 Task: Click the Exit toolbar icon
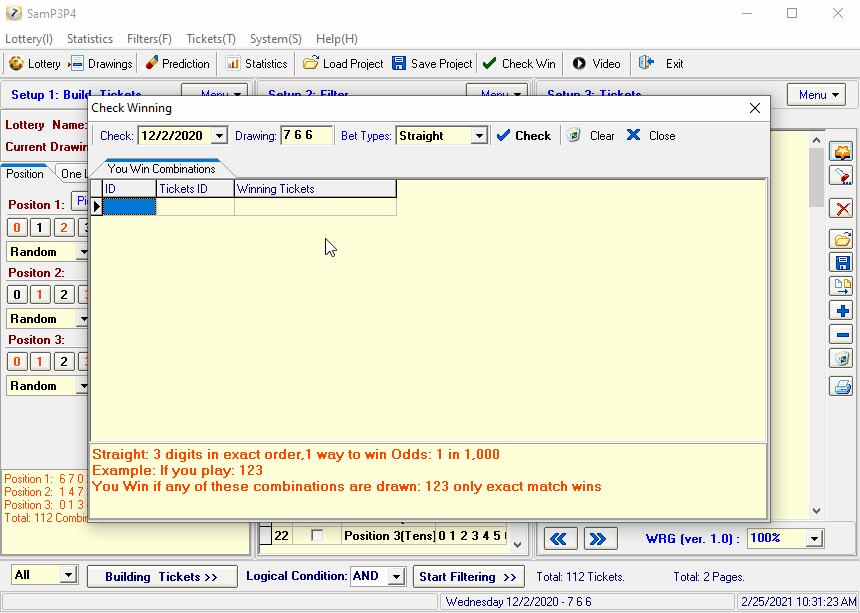pos(647,64)
